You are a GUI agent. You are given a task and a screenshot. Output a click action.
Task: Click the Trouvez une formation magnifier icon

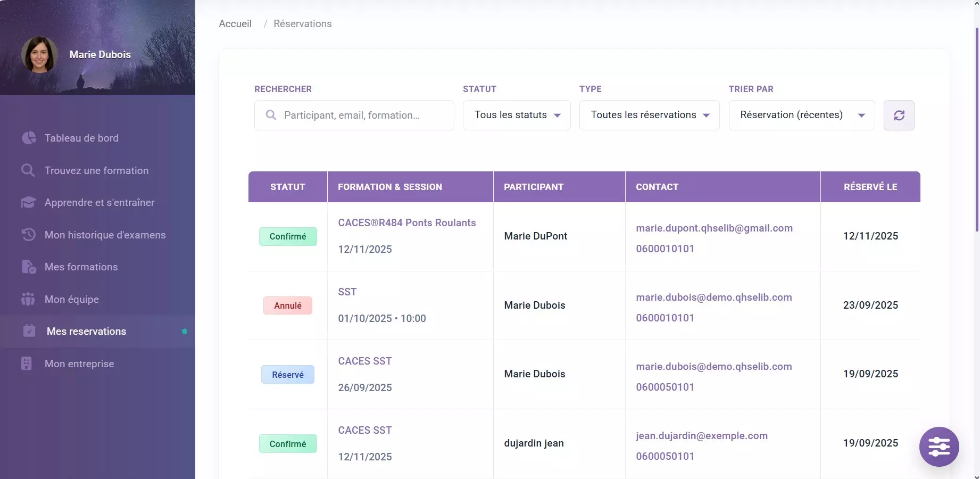click(x=28, y=170)
